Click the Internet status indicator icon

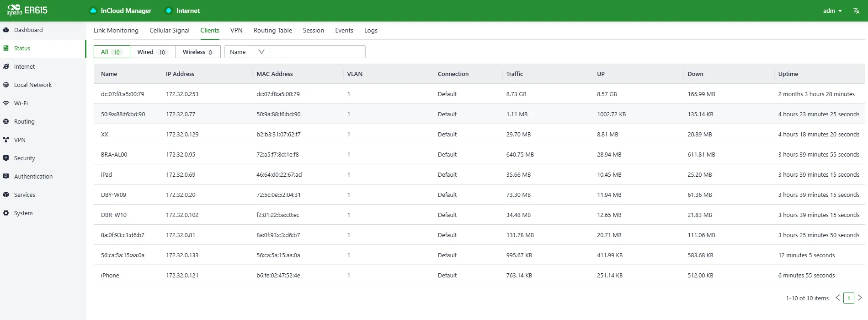(169, 11)
